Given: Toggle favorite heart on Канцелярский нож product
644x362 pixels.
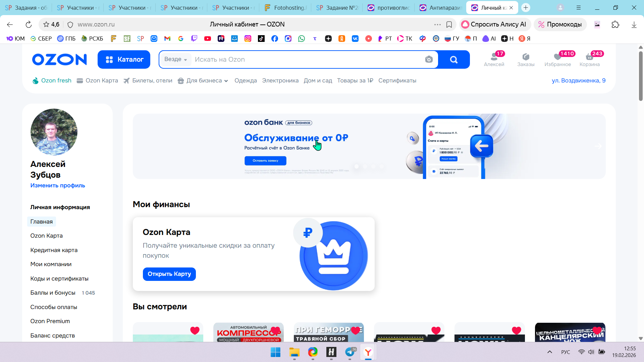Looking at the screenshot, I should [597, 330].
